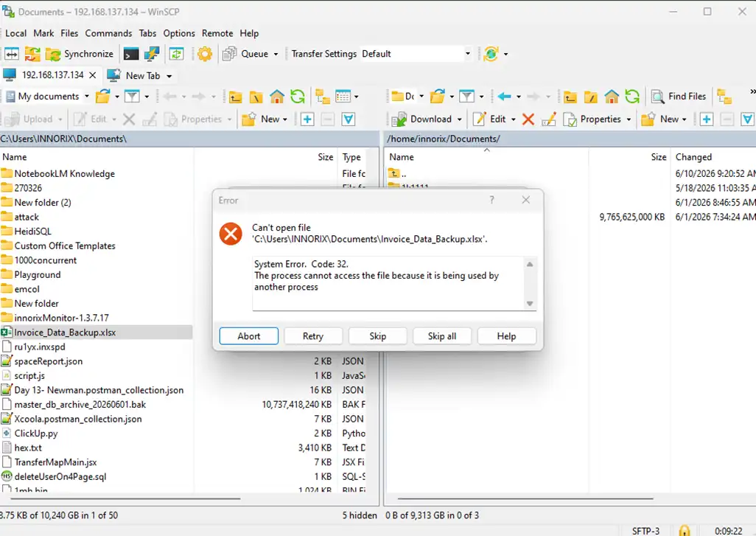Open the Transfer Settings Default combo box
This screenshot has width=756, height=536.
(x=416, y=54)
